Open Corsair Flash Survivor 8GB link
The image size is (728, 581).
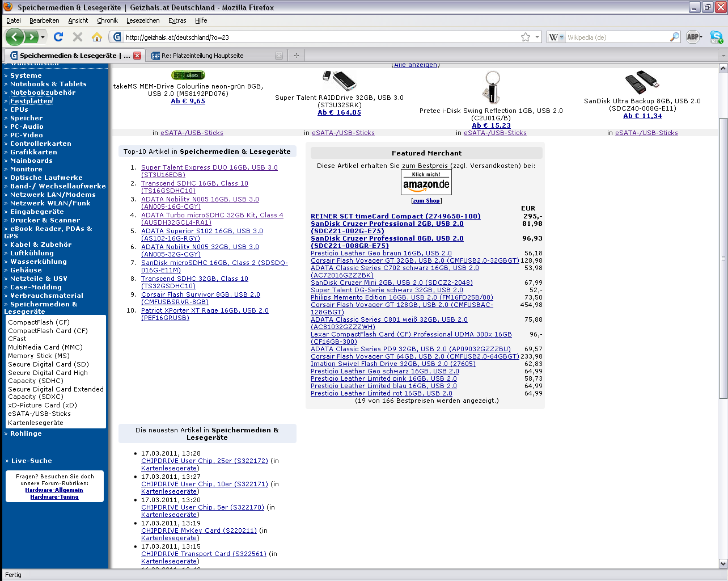tap(201, 298)
